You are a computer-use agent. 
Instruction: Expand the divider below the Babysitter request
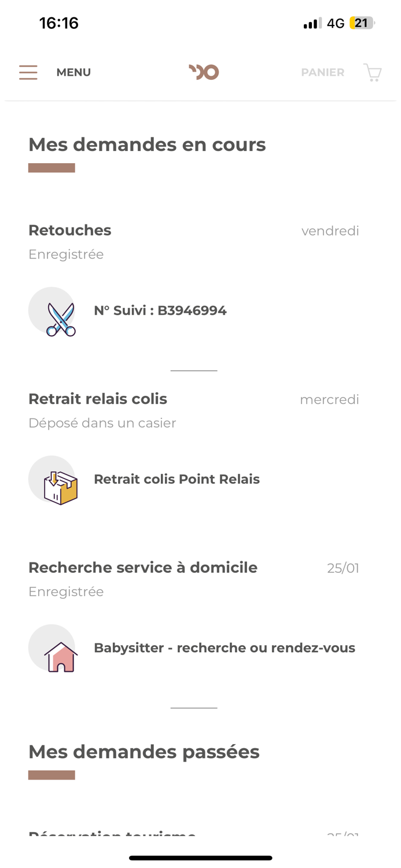pyautogui.click(x=194, y=707)
